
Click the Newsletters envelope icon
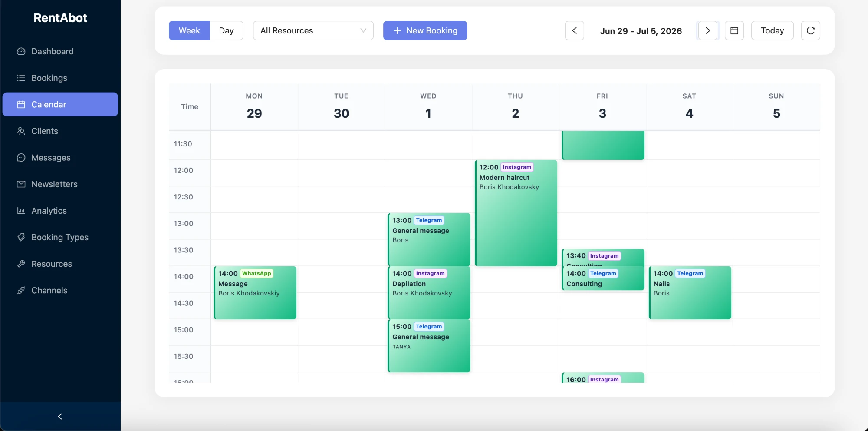21,184
